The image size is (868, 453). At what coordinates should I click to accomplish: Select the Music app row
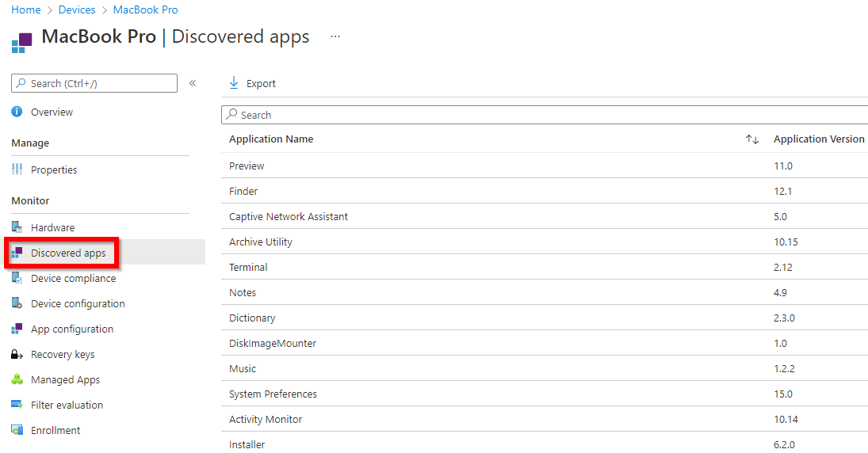click(x=545, y=368)
